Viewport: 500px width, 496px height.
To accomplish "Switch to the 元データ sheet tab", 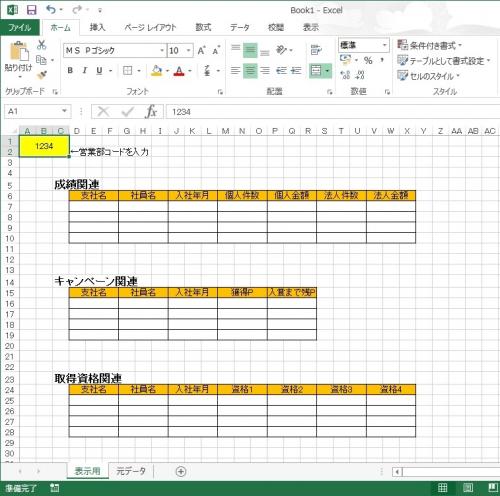I will (x=131, y=471).
